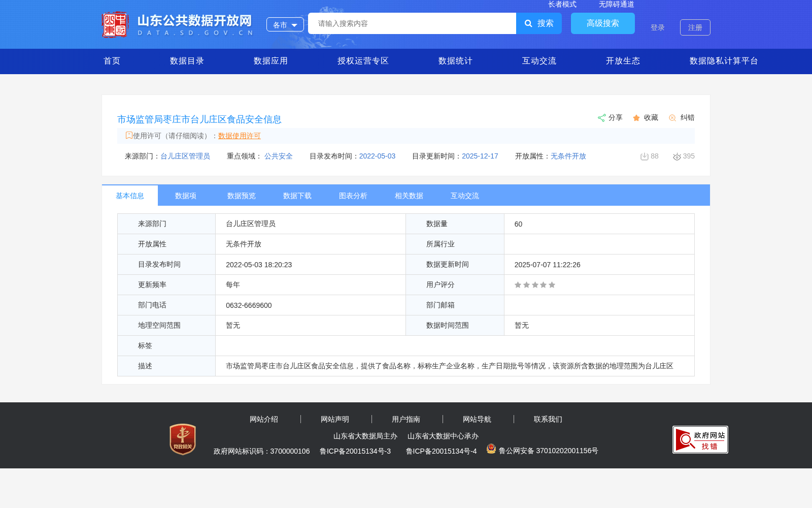Click update date 2025-12-17

click(480, 156)
